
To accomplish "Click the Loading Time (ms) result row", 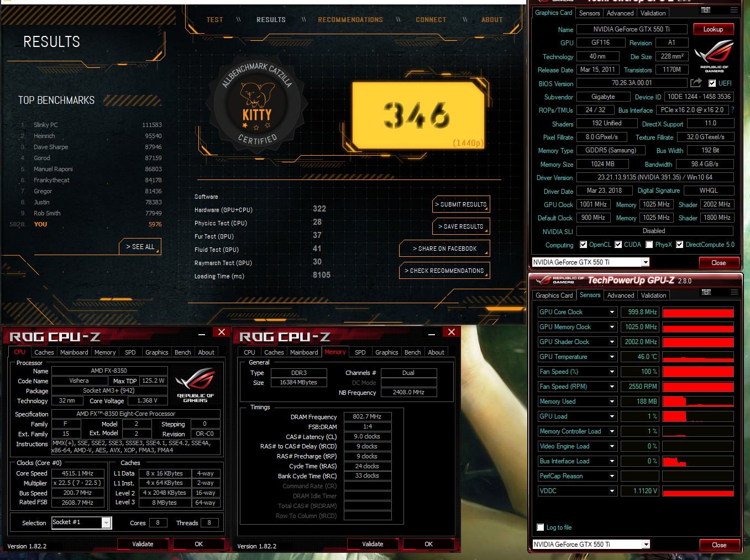I will tap(263, 276).
